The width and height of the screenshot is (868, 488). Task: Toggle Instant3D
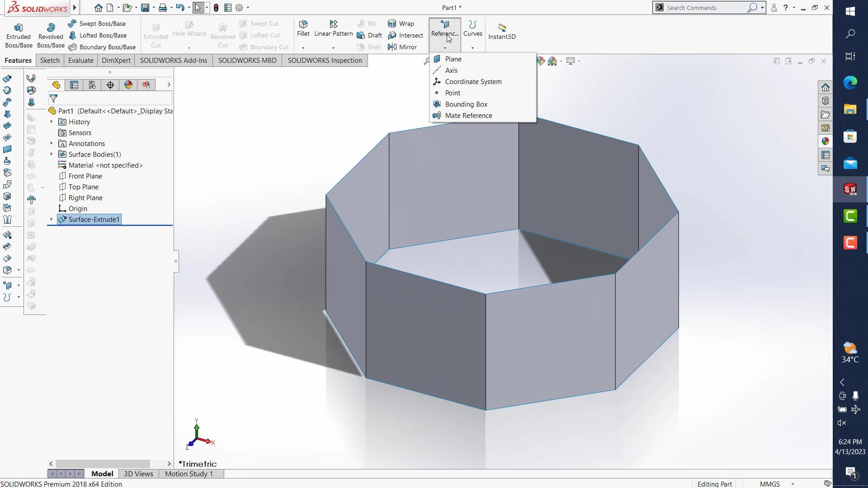click(x=502, y=32)
